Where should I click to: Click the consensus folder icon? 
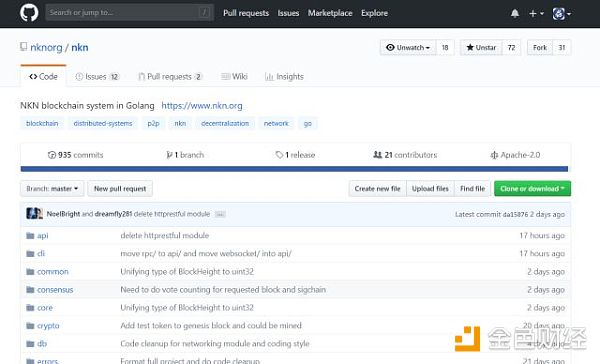(x=30, y=289)
